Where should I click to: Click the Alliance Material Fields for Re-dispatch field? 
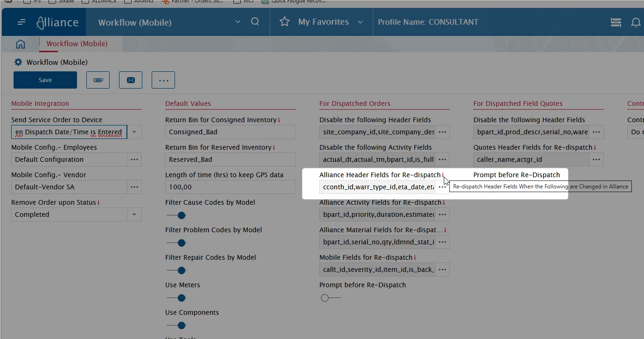(377, 242)
